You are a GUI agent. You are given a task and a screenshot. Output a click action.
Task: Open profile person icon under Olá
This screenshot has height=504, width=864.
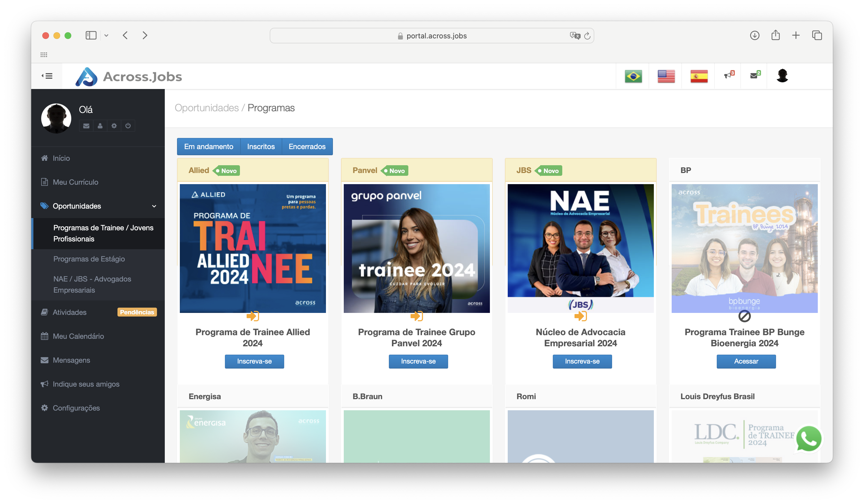pyautogui.click(x=100, y=126)
